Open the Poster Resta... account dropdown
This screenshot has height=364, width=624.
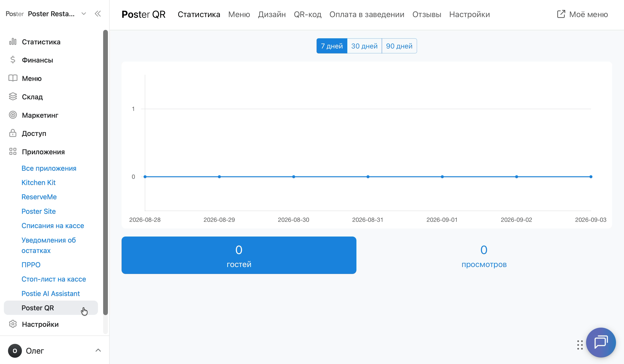84,14
